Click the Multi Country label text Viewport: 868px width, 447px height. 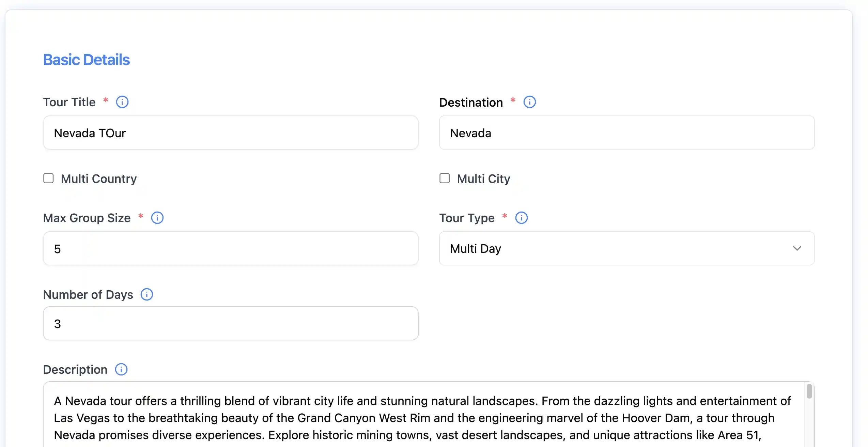99,179
